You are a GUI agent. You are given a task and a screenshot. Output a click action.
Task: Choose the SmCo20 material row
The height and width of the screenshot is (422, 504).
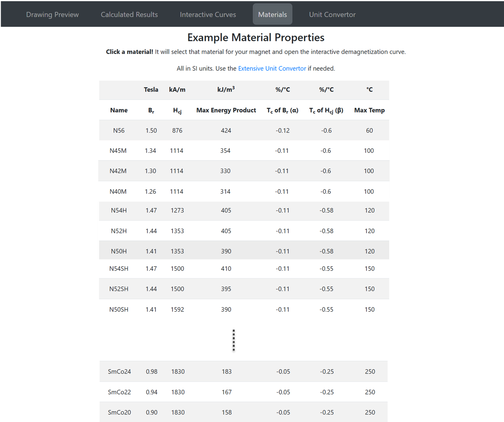coord(119,412)
